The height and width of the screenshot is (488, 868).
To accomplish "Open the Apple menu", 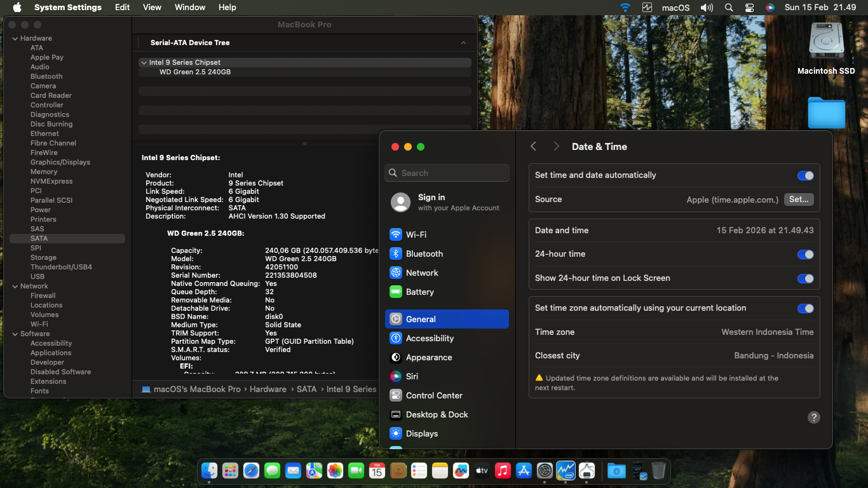I will coord(17,8).
